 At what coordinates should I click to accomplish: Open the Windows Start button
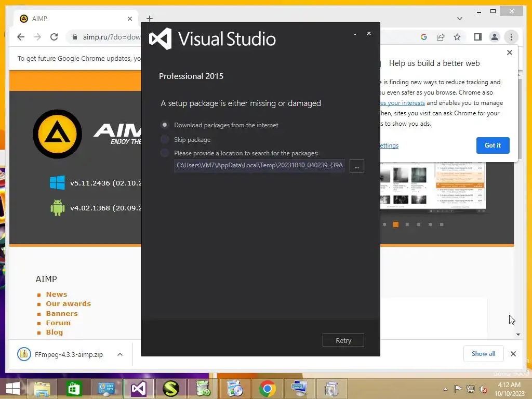tap(13, 388)
